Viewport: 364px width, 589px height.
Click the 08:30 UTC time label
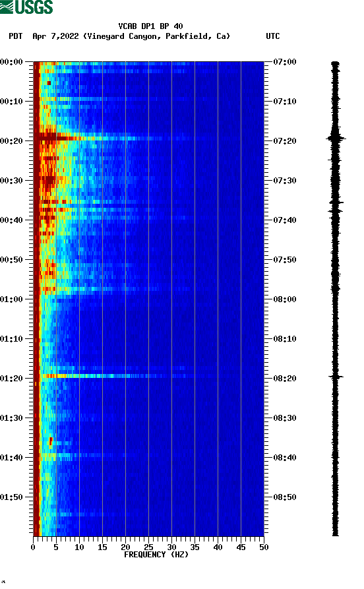click(x=285, y=418)
